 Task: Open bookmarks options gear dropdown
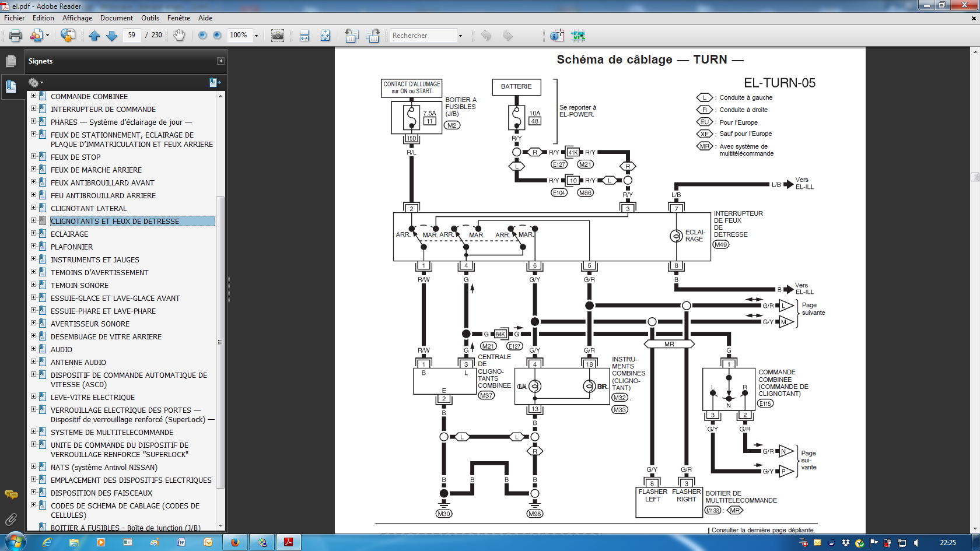[x=36, y=83]
